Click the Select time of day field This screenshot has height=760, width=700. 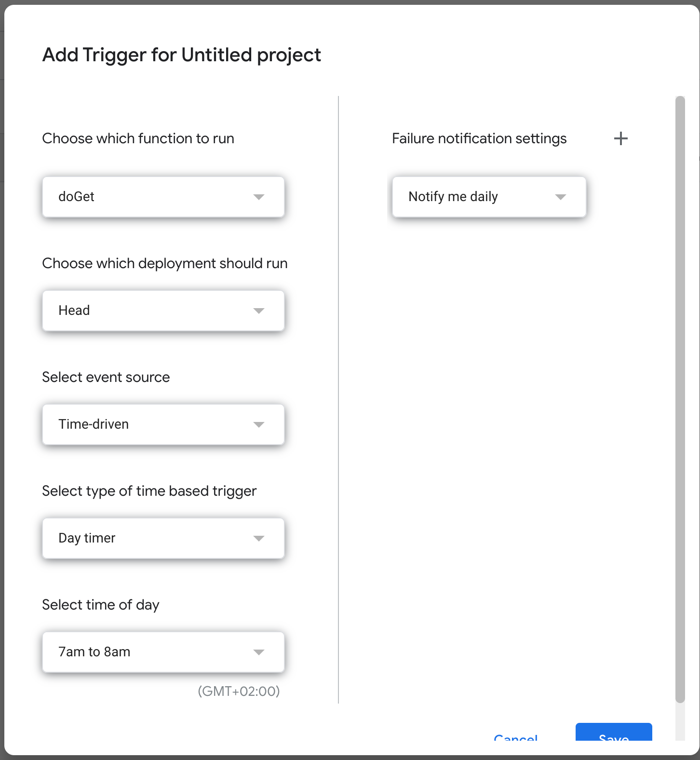click(x=163, y=652)
